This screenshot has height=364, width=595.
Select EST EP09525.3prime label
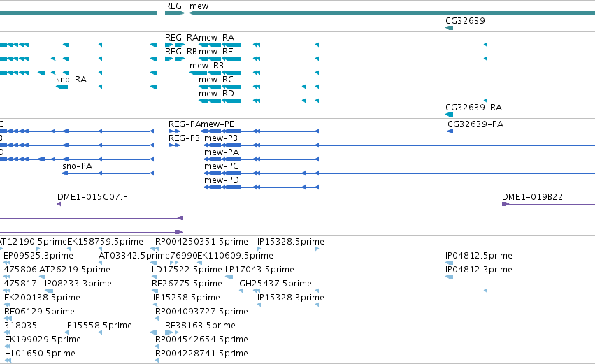point(38,256)
